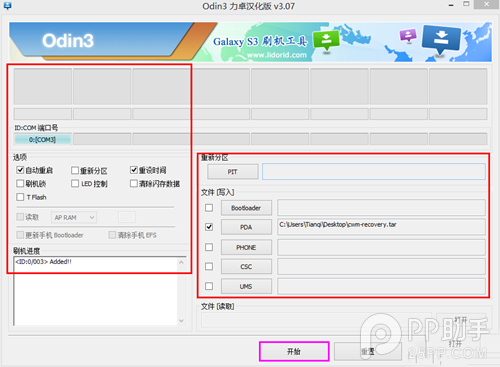Click the green download bubble icon in banner
The width and height of the screenshot is (500, 367).
[326, 41]
